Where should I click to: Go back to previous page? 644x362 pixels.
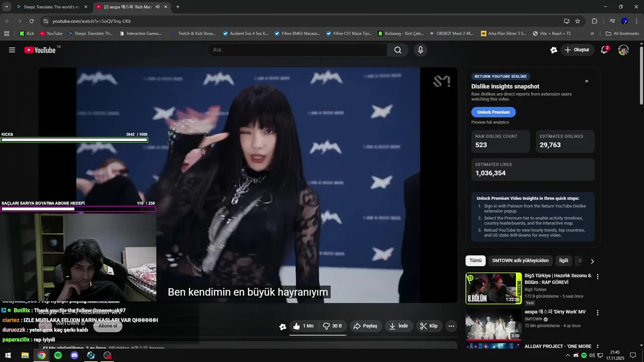(x=7, y=21)
